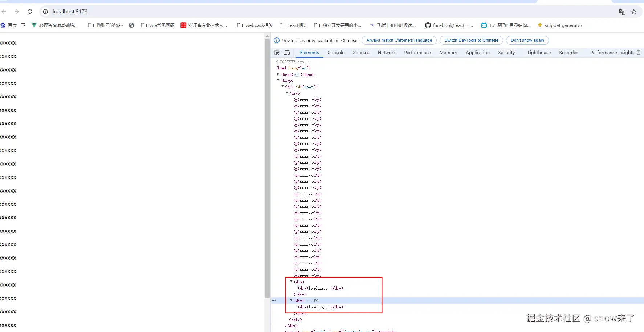Click the browser forward arrow
The height and width of the screenshot is (332, 644).
point(17,12)
